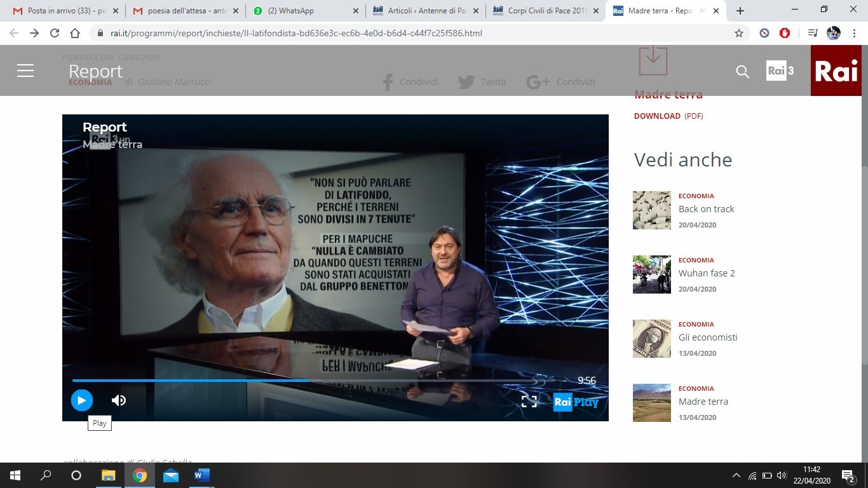This screenshot has width=868, height=488.
Task: Click the PDF download arrow icon
Action: click(653, 60)
